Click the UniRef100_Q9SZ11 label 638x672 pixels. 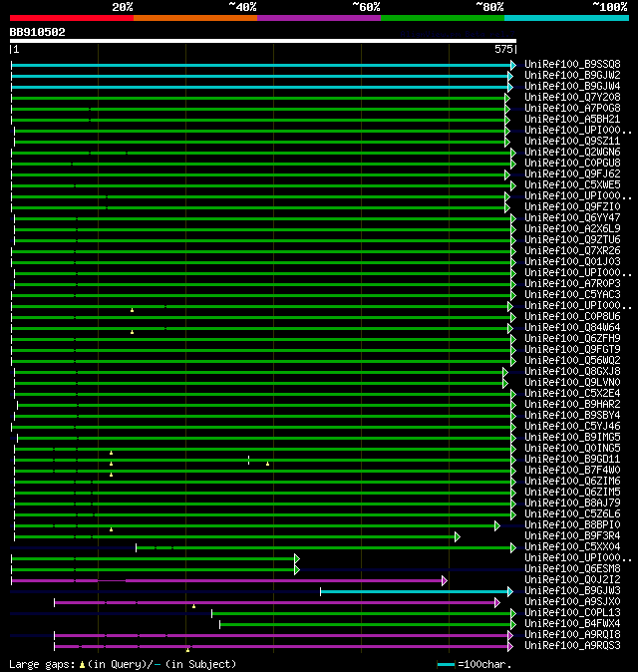click(572, 141)
